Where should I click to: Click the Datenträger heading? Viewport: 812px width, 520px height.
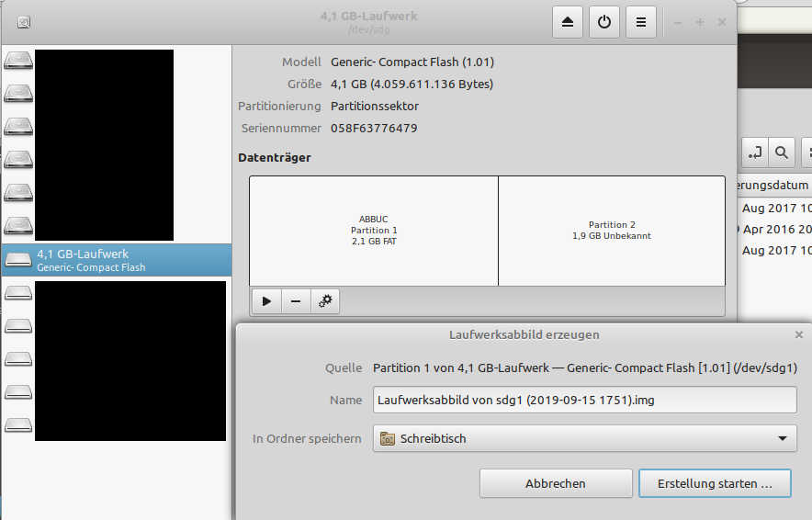[x=275, y=157]
